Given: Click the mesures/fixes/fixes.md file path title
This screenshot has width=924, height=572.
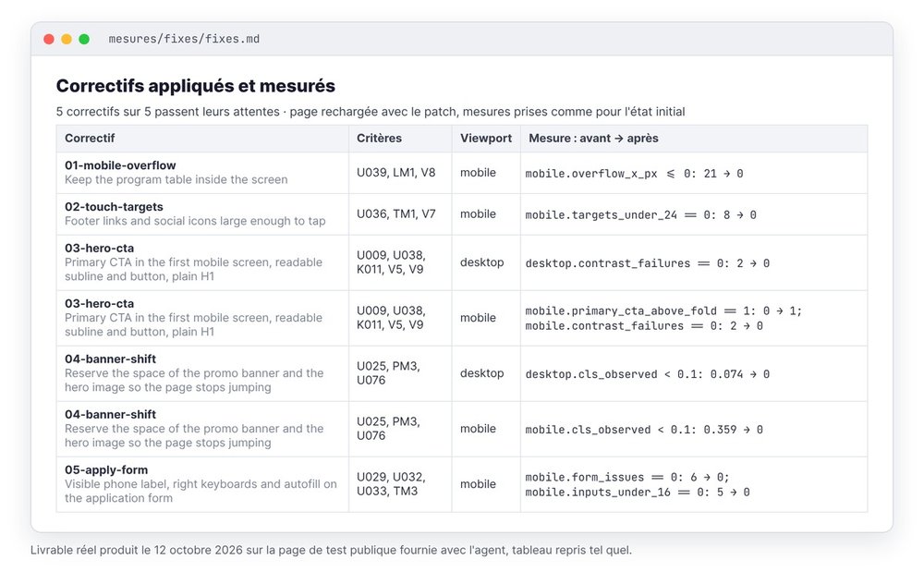Looking at the screenshot, I should click(x=184, y=39).
